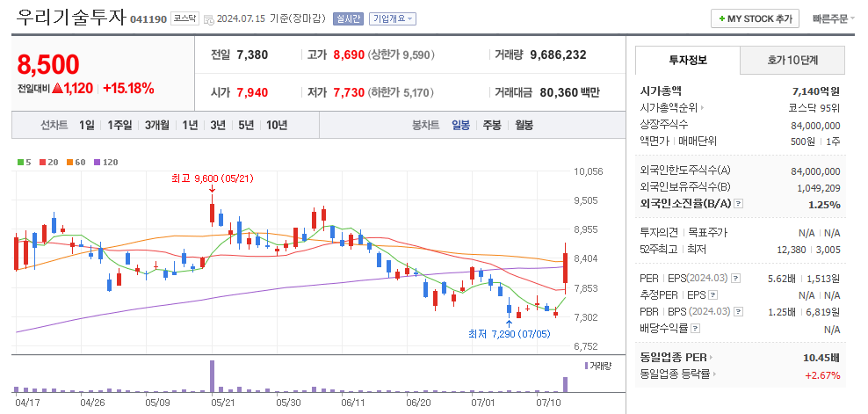868x414 pixels.
Task: Open 동일업종 PER link
Action: (676, 358)
